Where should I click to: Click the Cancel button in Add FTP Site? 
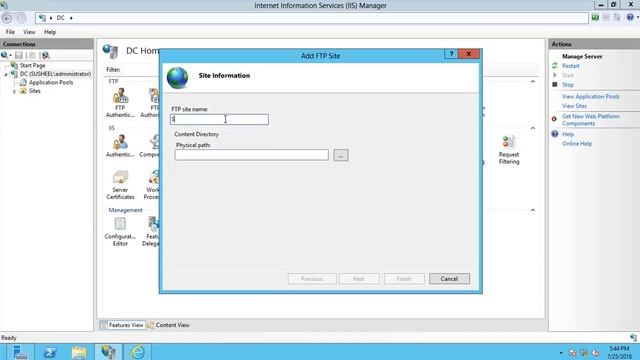pyautogui.click(x=449, y=279)
